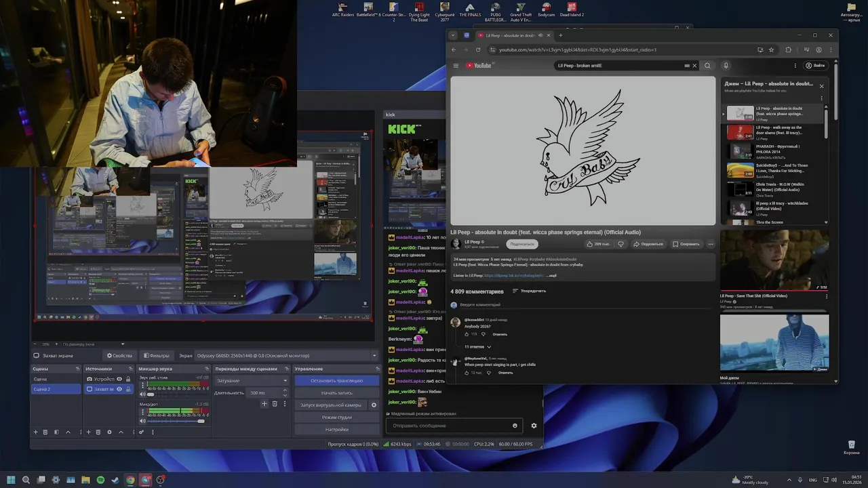
Task: Open source properties gear in Sources toolbar
Action: [109, 432]
